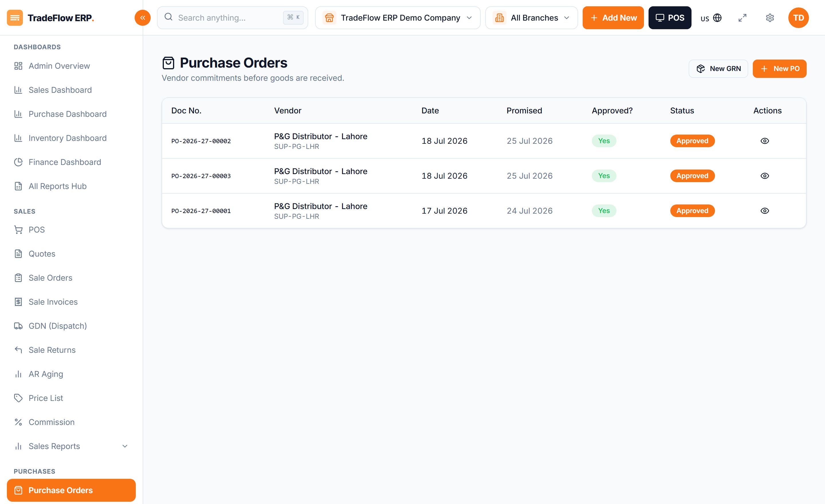Click the company storefront icon
This screenshot has width=825, height=504.
[329, 18]
